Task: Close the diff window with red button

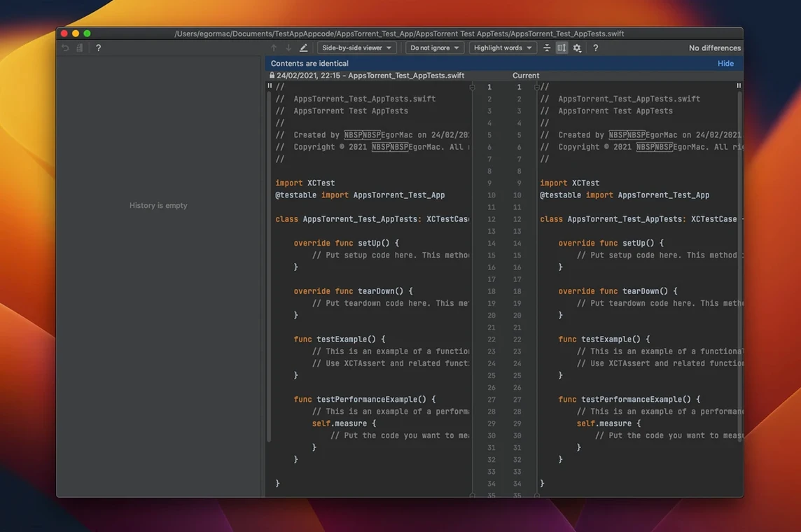Action: tap(64, 33)
